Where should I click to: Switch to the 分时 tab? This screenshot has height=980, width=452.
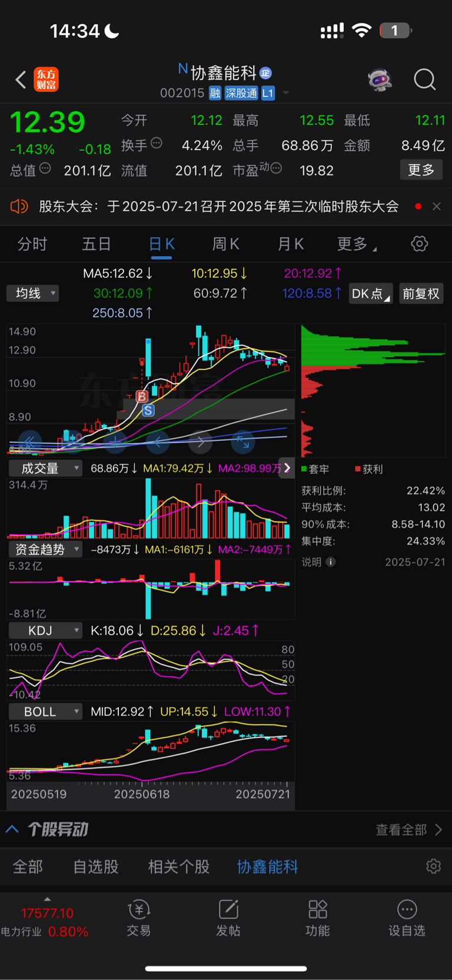32,244
